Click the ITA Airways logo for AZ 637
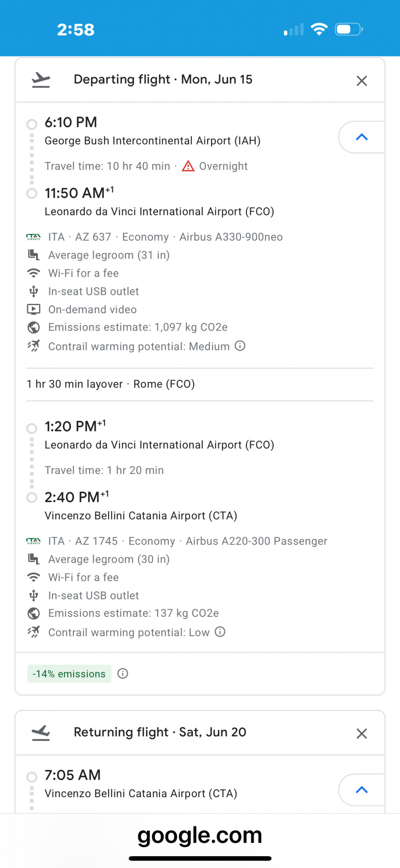The width and height of the screenshot is (400, 868). coord(34,237)
